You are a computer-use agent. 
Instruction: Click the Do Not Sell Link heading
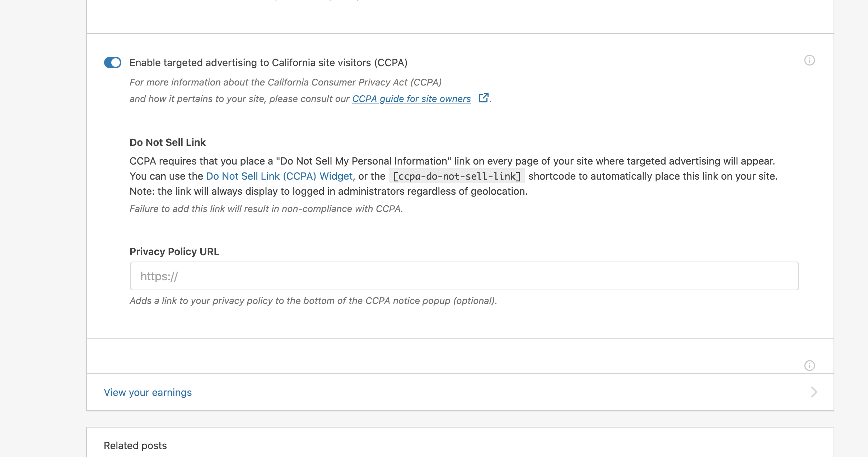167,142
